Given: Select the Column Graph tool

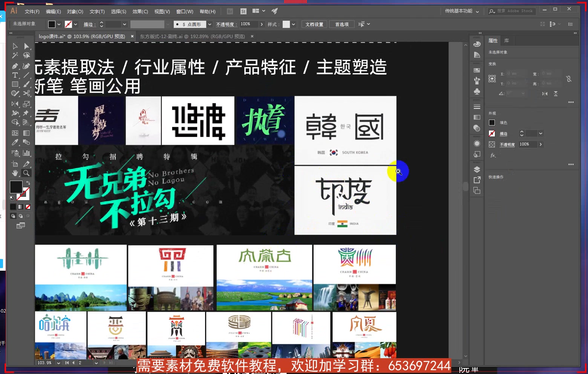Looking at the screenshot, I should (x=26, y=153).
